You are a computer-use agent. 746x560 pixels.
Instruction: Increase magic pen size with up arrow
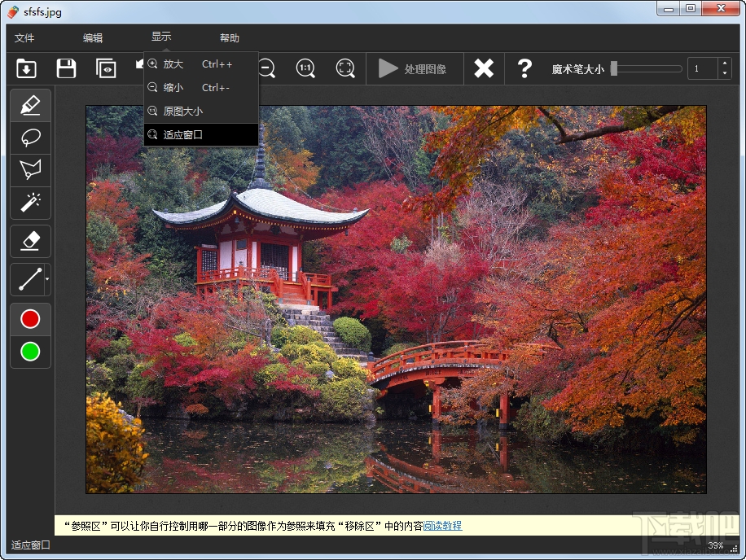pyautogui.click(x=724, y=63)
